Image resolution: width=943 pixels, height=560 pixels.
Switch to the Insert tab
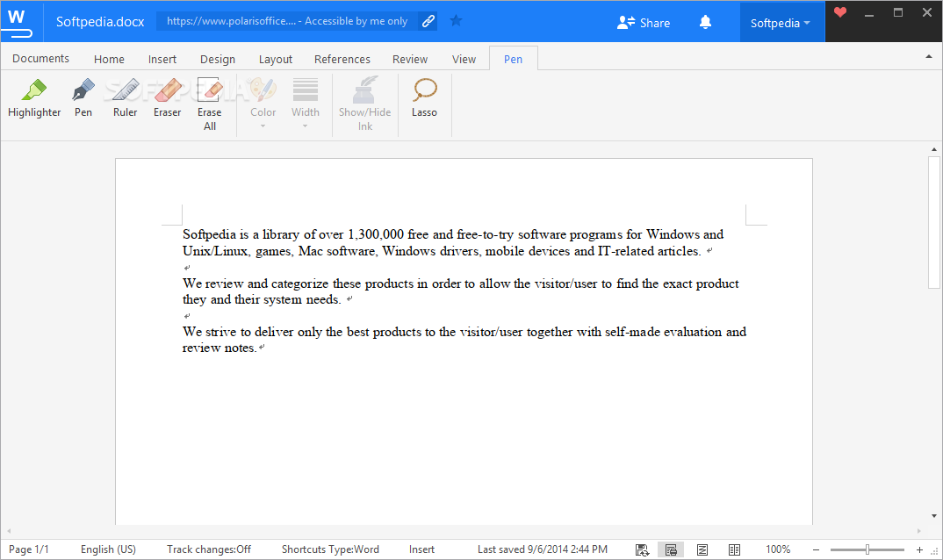[x=162, y=59]
